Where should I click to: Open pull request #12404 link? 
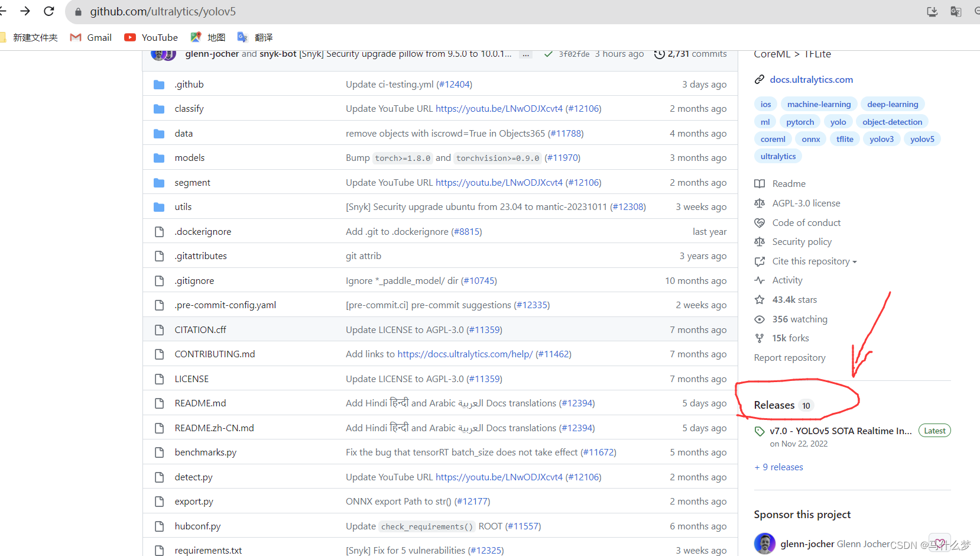coord(454,85)
